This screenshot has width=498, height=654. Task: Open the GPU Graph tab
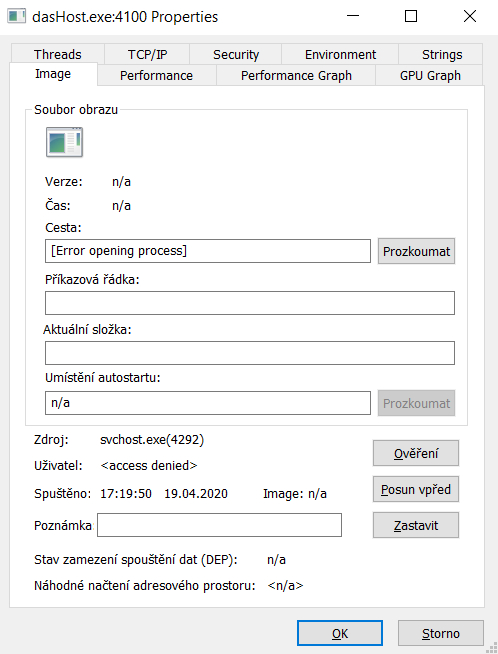pyautogui.click(x=430, y=75)
